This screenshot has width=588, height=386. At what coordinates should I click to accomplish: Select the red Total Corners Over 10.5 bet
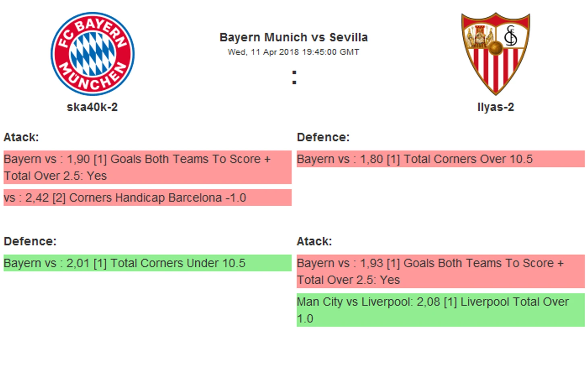point(441,159)
